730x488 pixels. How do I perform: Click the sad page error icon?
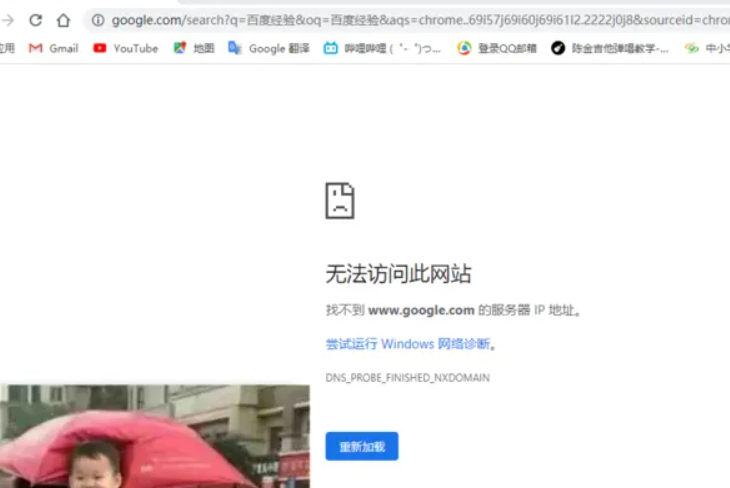click(x=340, y=201)
